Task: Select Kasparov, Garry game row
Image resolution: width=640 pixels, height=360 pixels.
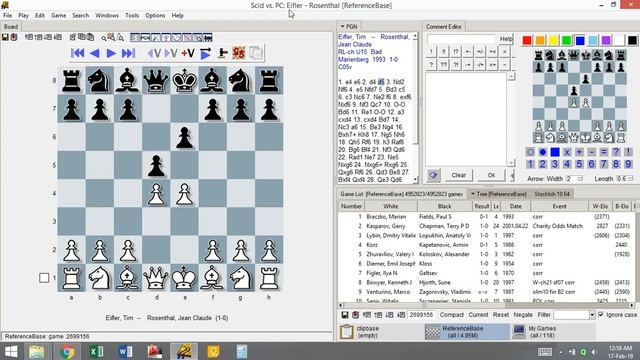Action: tap(486, 226)
